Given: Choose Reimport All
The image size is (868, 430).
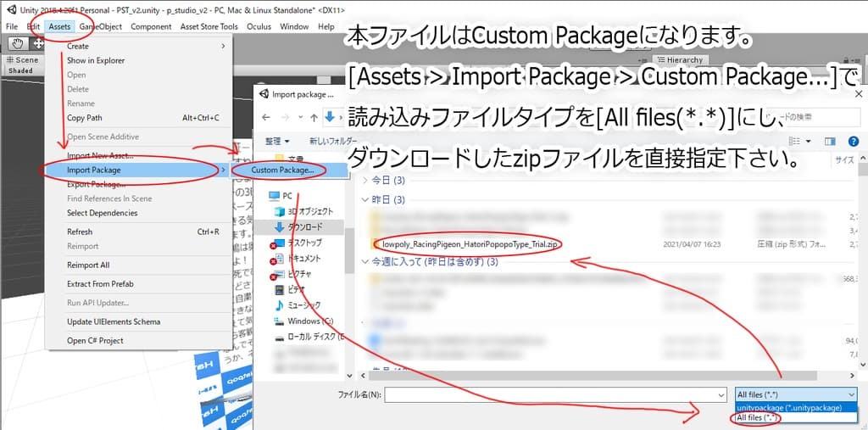Looking at the screenshot, I should click(138, 265).
